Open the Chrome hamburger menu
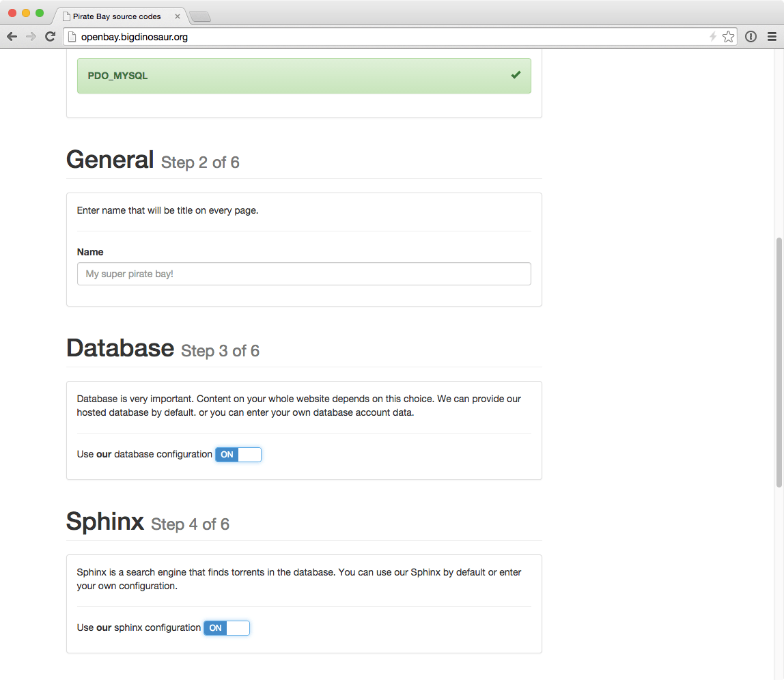Screen dimensions: 784x680 (x=772, y=37)
